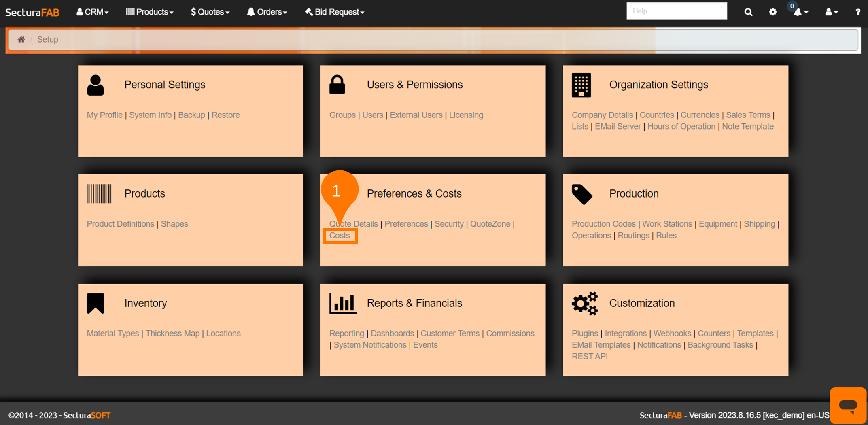Screen dimensions: 868x425
Task: Open the orange chat widget
Action: (848, 405)
